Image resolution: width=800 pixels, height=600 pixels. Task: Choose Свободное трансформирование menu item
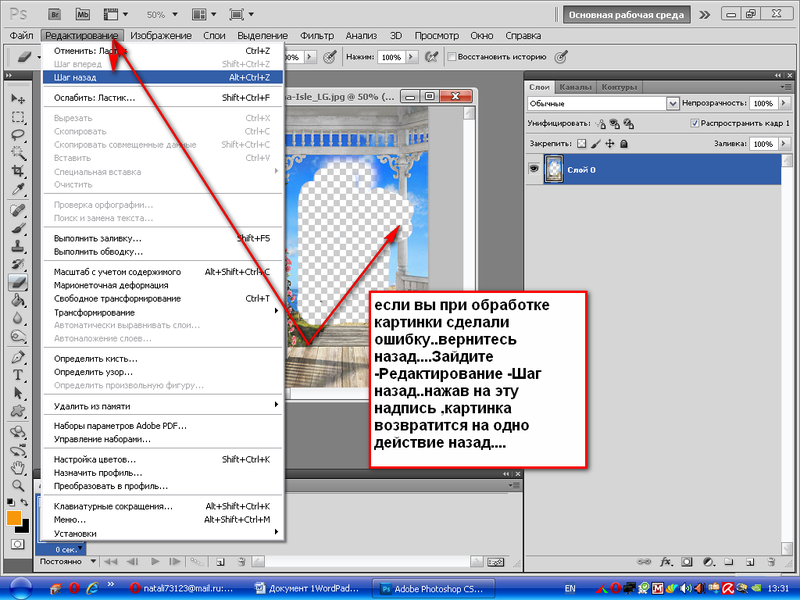[x=162, y=298]
